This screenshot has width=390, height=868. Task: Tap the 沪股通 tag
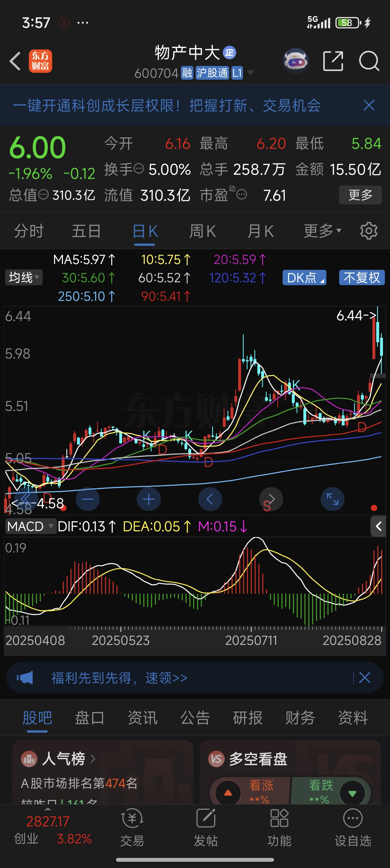tap(212, 72)
